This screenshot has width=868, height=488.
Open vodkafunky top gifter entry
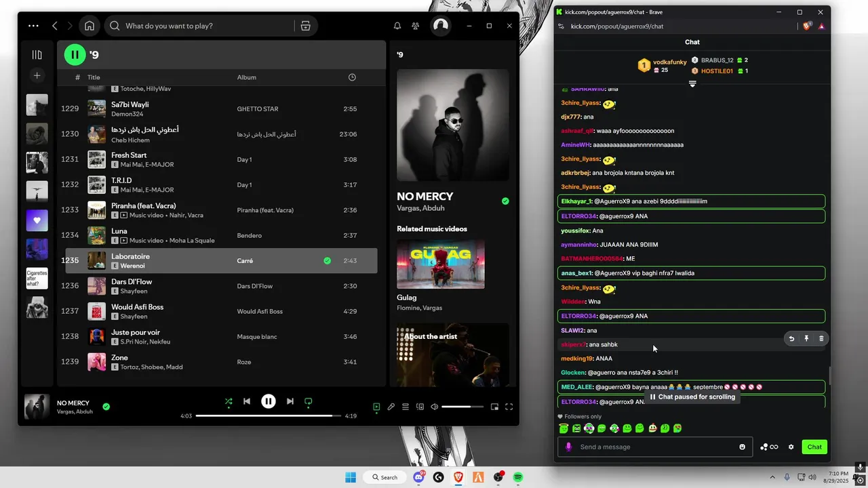tap(663, 66)
